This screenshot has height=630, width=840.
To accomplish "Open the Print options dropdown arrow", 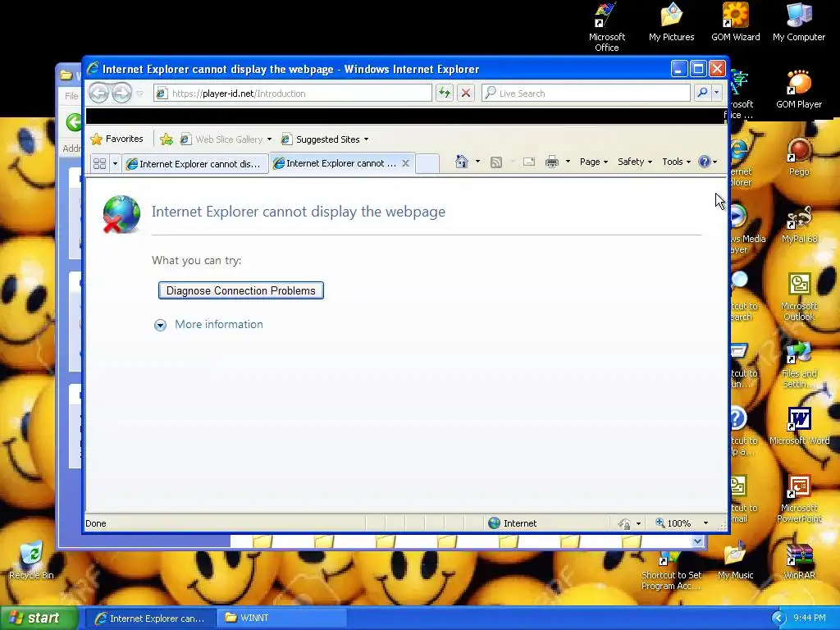I will tap(568, 162).
